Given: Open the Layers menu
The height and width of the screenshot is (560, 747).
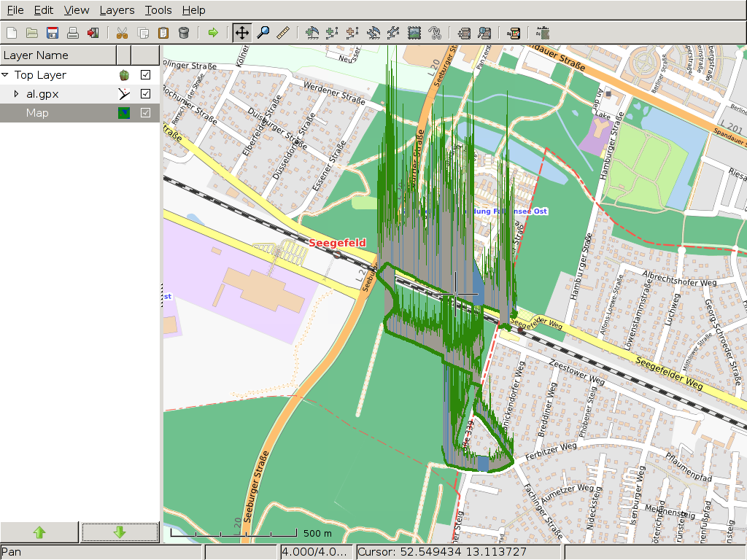Looking at the screenshot, I should tap(117, 10).
